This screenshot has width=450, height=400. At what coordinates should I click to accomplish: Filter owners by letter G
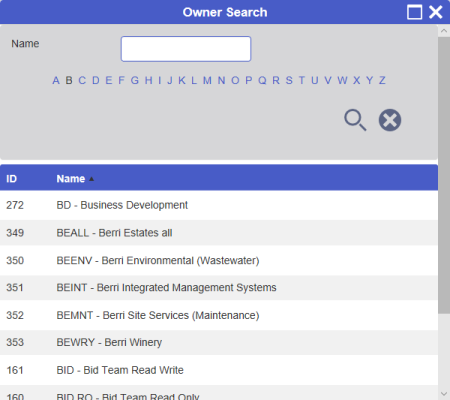click(x=135, y=80)
